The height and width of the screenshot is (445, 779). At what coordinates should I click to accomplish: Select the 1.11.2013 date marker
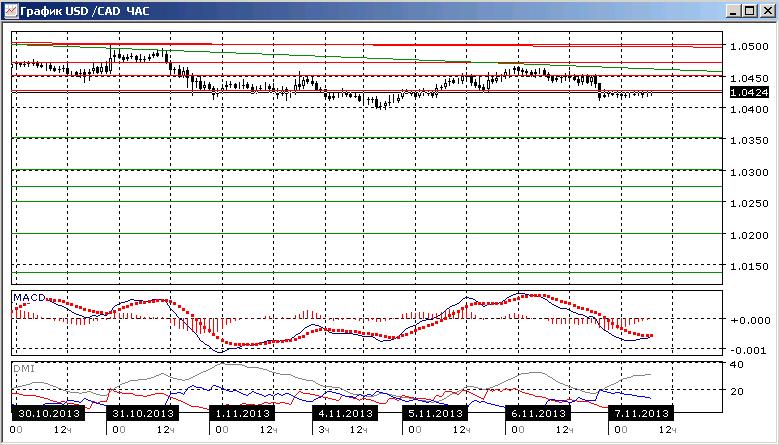(x=241, y=413)
